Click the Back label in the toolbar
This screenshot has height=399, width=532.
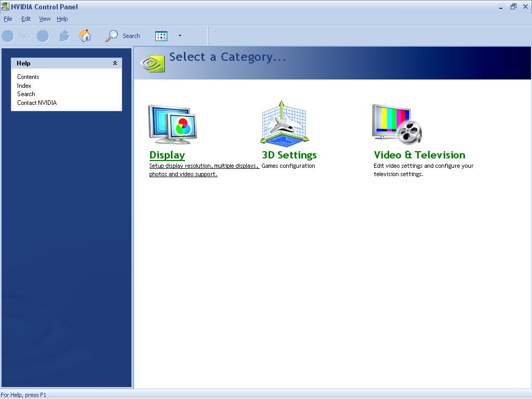pyautogui.click(x=24, y=36)
